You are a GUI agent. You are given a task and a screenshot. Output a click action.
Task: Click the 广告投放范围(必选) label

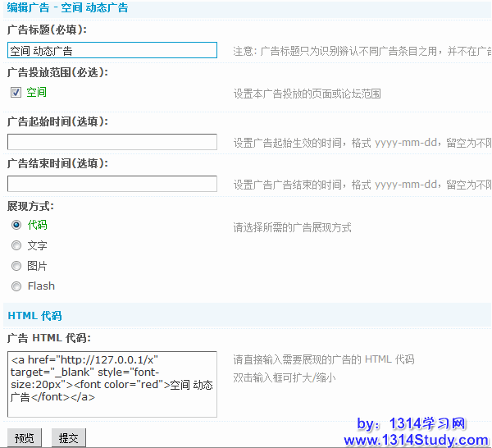tap(57, 72)
